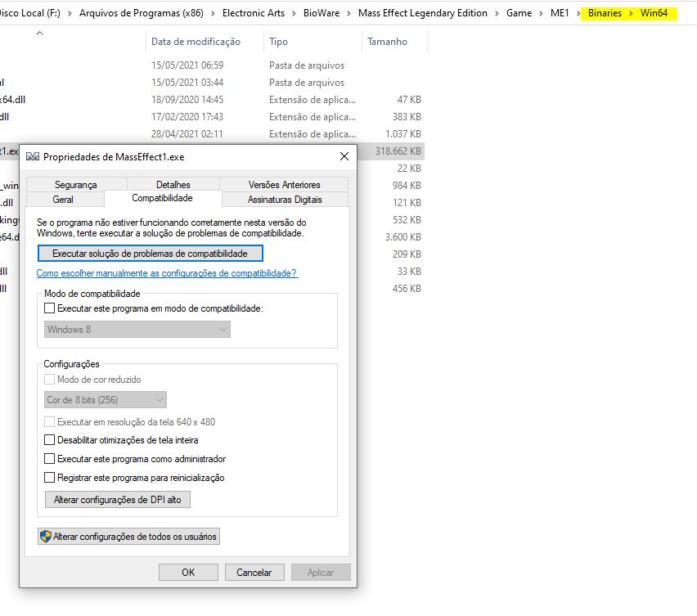The image size is (697, 616).
Task: Open the Assinaturas Digitais tab
Action: pyautogui.click(x=285, y=199)
